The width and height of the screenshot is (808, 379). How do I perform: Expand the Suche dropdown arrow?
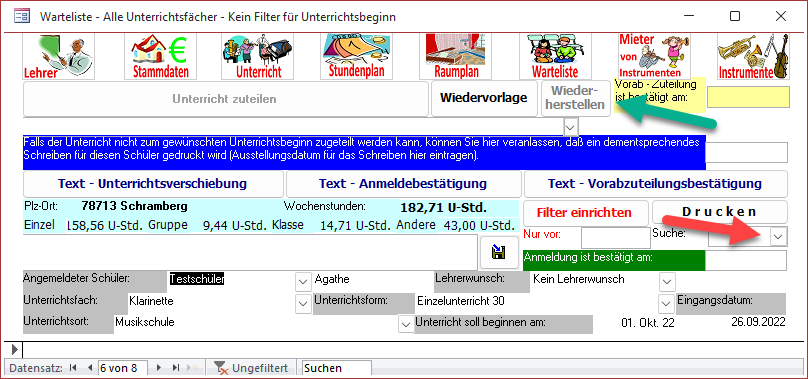778,237
